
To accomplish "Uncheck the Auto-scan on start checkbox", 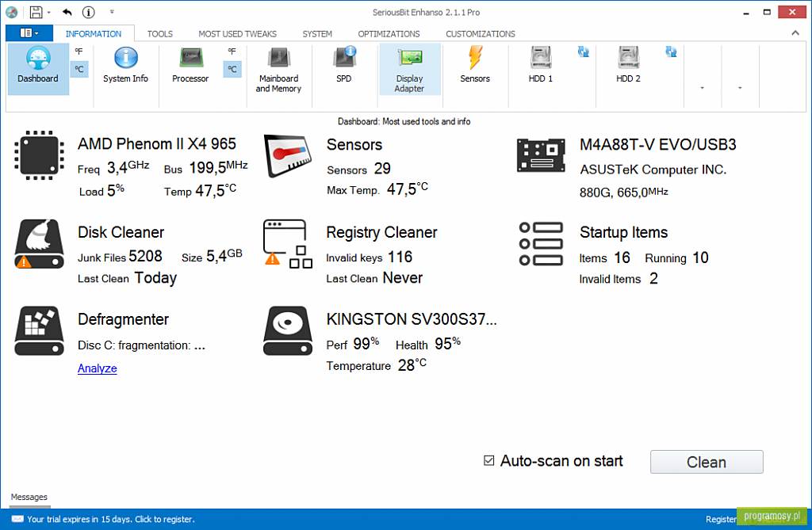I will (488, 460).
